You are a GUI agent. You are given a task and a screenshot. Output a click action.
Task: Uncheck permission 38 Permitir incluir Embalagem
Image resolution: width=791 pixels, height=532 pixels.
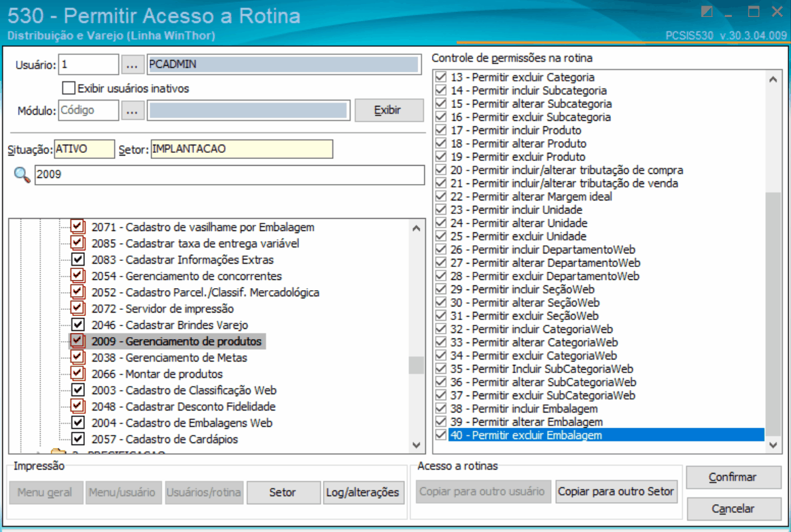441,408
